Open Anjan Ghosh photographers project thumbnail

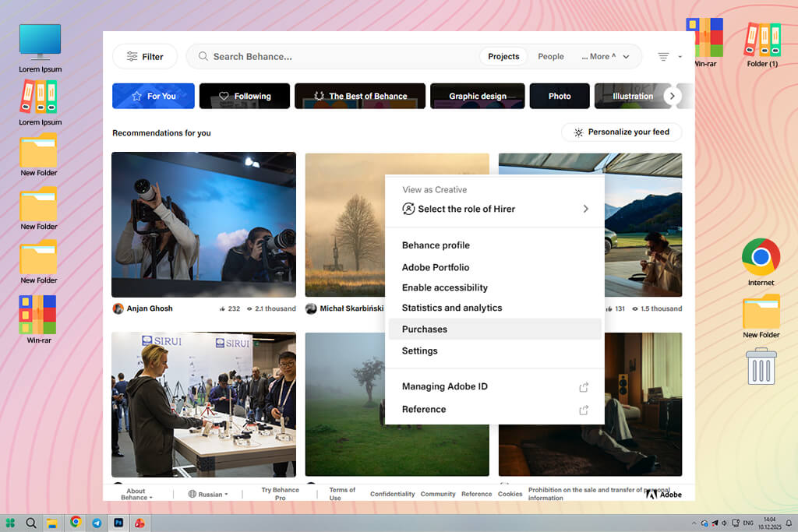click(x=203, y=224)
